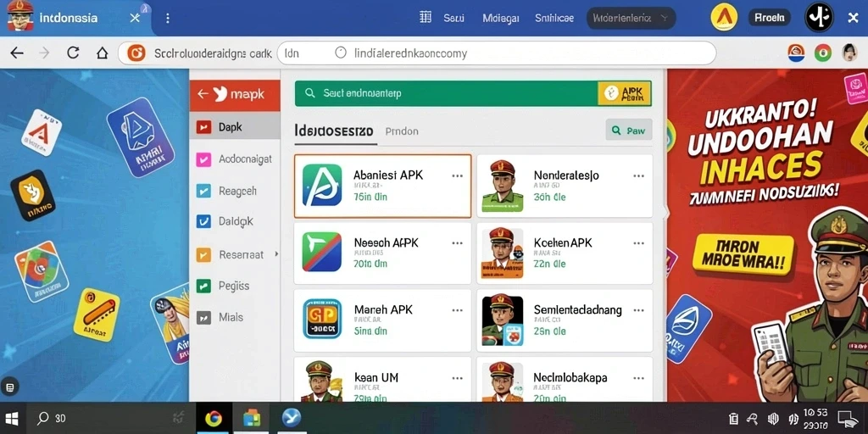Open the more options menu for Semlenteclachang
Image resolution: width=868 pixels, height=434 pixels.
pyautogui.click(x=639, y=310)
